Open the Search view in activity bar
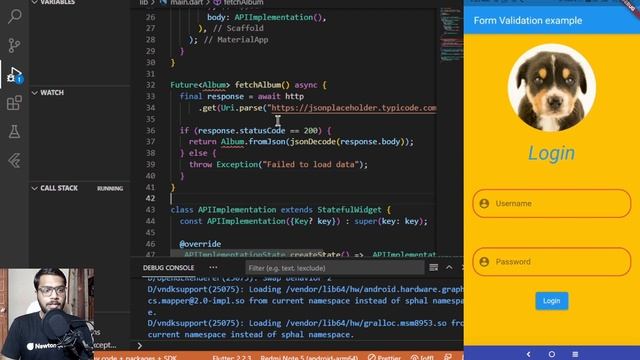 [15, 16]
